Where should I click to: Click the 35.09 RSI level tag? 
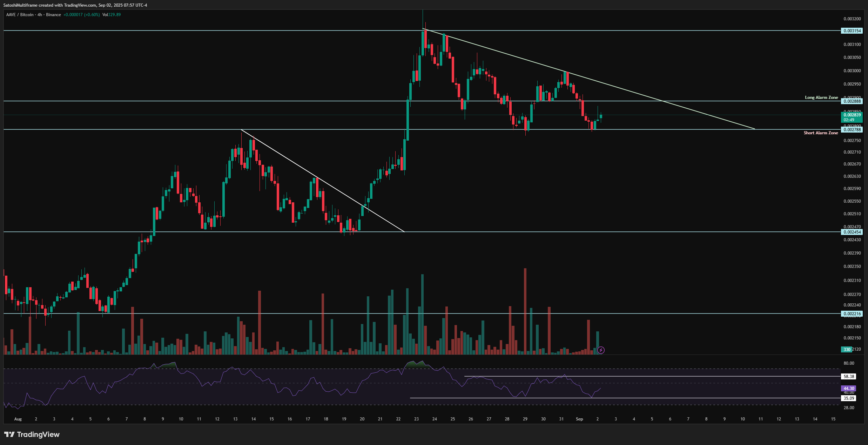849,398
